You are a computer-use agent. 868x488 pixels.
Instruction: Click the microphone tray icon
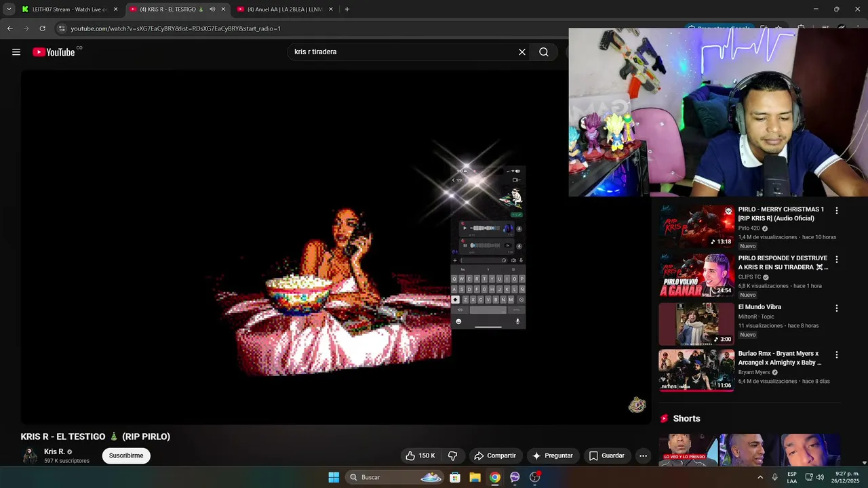[774, 477]
